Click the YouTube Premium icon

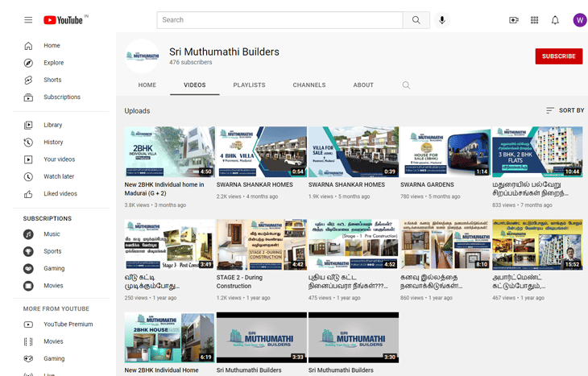(x=28, y=324)
